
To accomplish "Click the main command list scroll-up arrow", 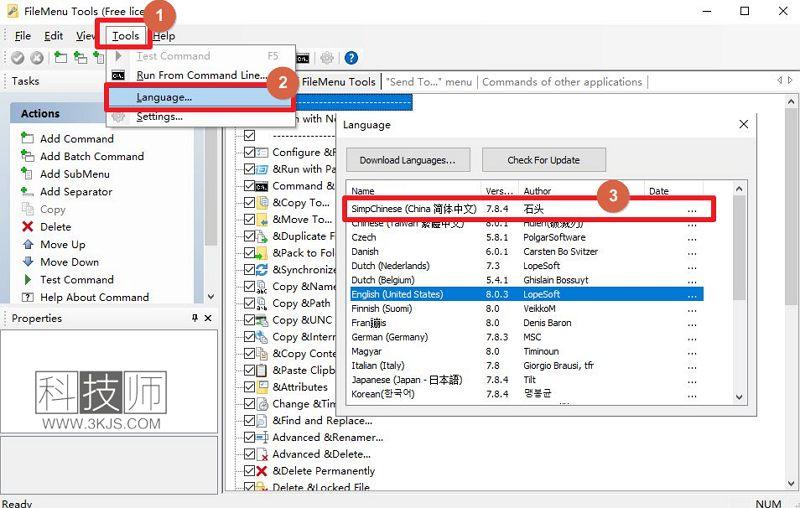I will tap(790, 102).
